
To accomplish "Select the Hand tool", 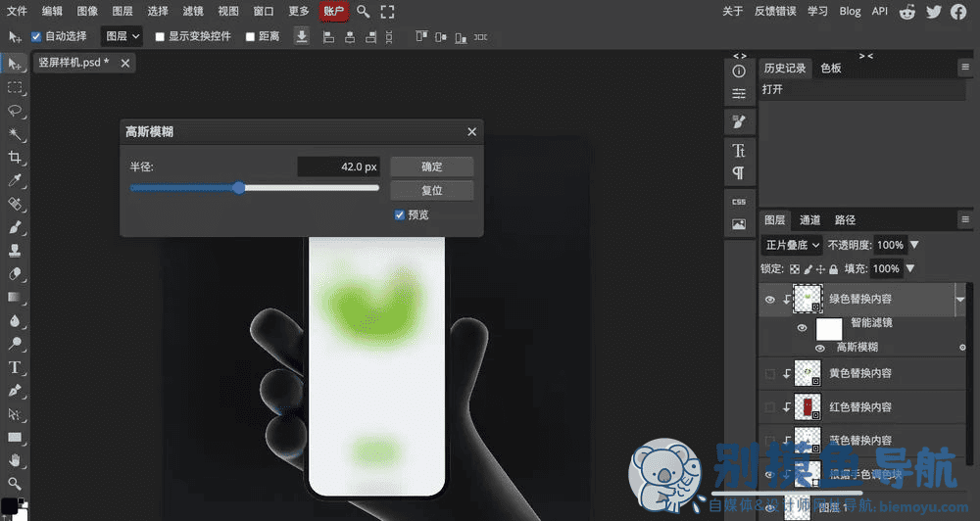I will click(15, 460).
